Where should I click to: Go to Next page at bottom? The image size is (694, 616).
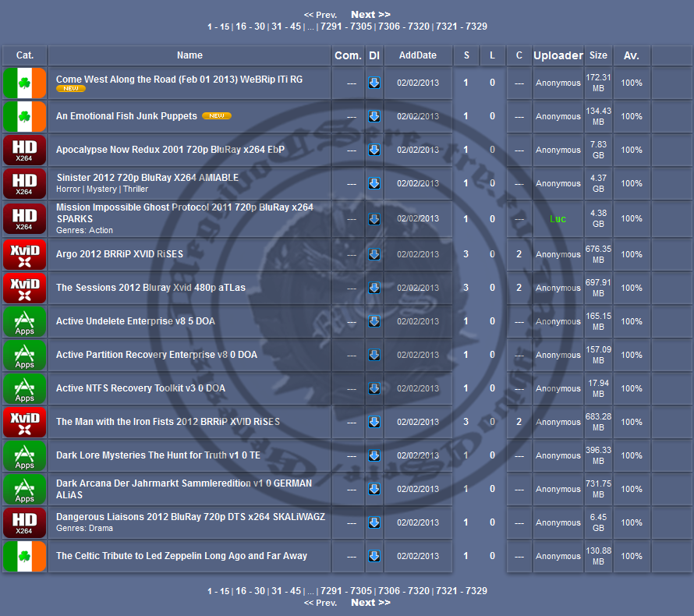coord(370,603)
